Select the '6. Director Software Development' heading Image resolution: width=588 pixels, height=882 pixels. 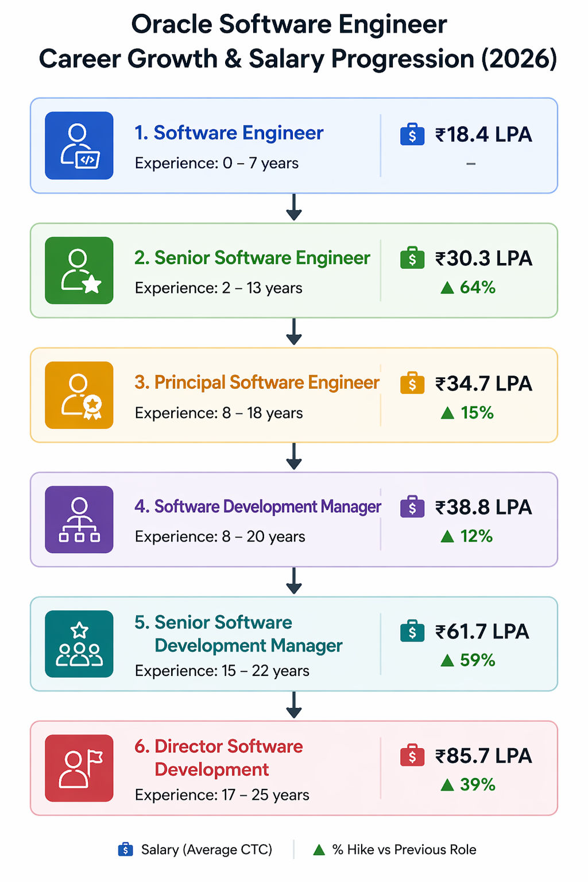[x=219, y=758]
